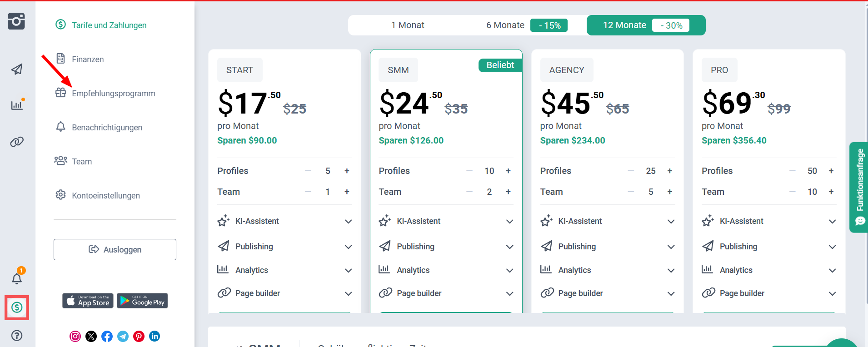Image resolution: width=868 pixels, height=347 pixels.
Task: Download from the App Store badge
Action: pos(88,301)
